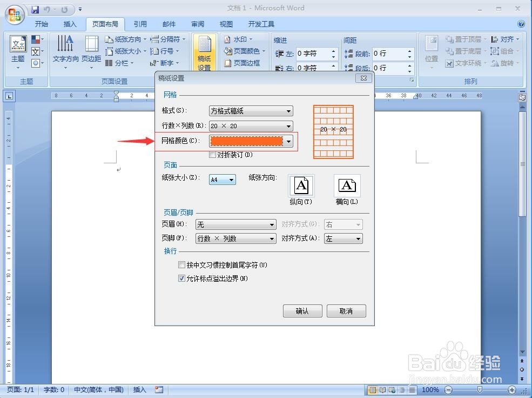Viewport: 532px width, 398px height.
Task: Open theme effects icon
Action: tap(37, 63)
